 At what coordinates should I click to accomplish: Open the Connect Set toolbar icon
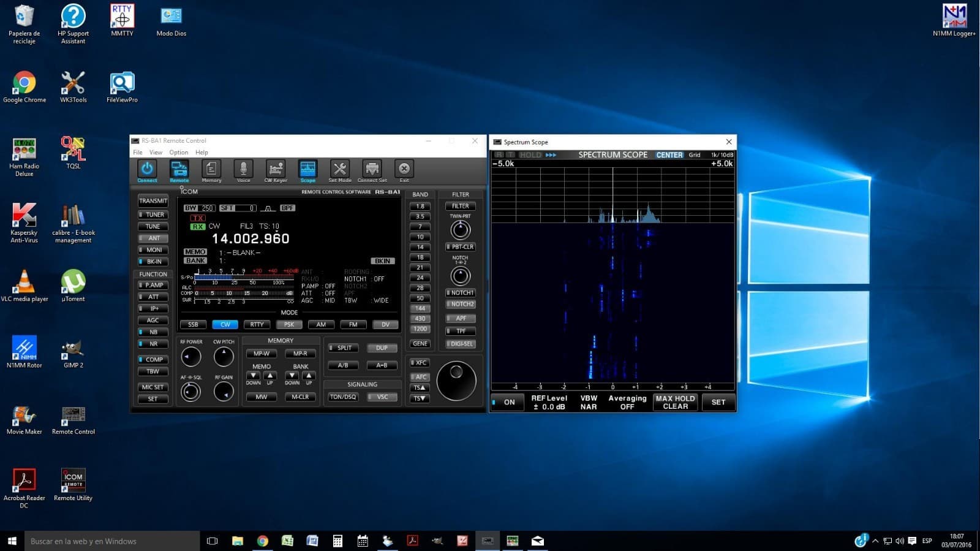[x=372, y=170]
